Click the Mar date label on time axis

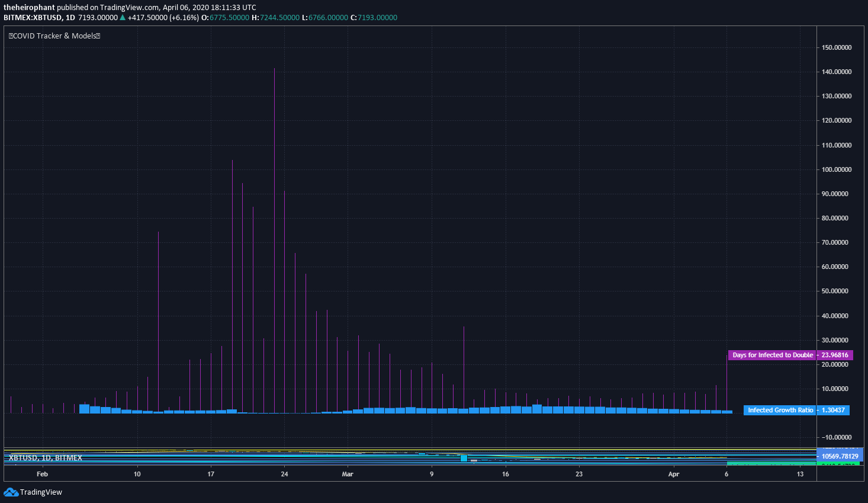(348, 474)
